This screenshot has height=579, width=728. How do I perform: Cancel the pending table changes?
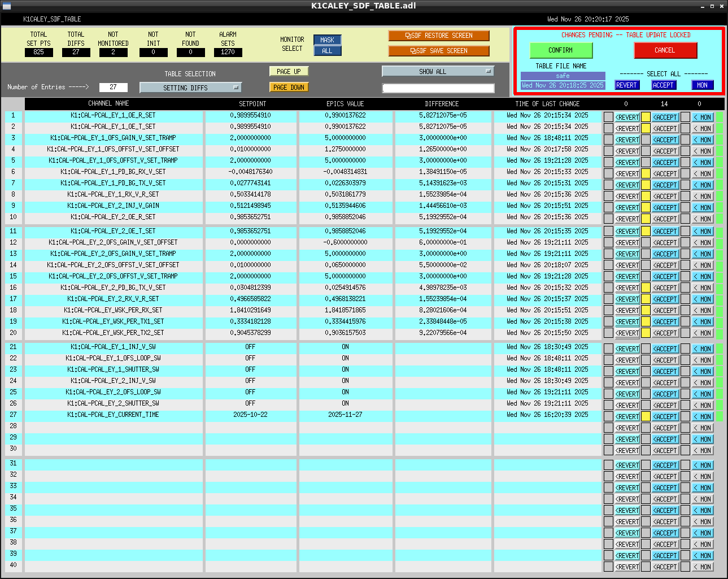point(665,50)
